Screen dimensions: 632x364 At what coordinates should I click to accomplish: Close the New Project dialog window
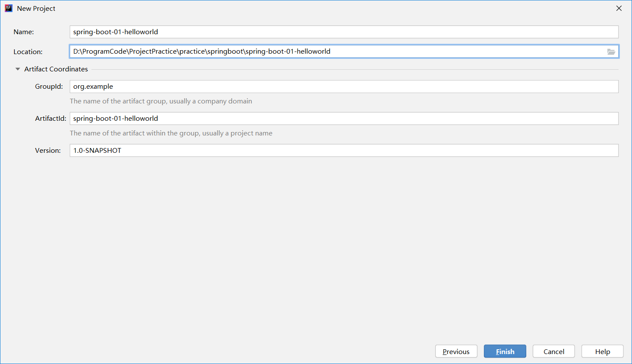(619, 8)
